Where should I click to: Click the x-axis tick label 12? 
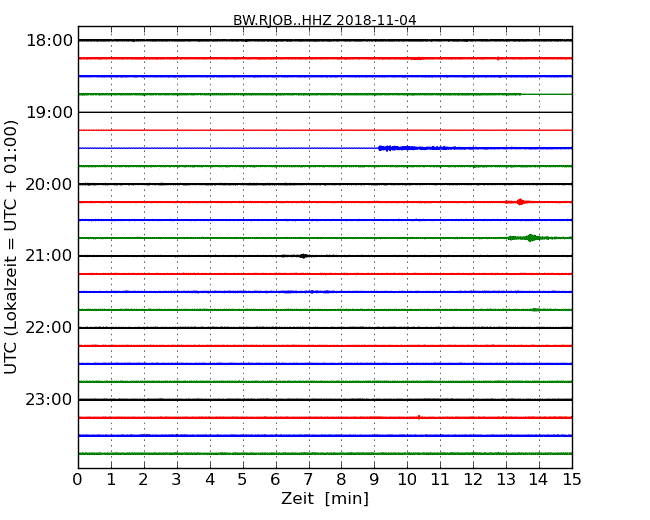click(x=473, y=480)
